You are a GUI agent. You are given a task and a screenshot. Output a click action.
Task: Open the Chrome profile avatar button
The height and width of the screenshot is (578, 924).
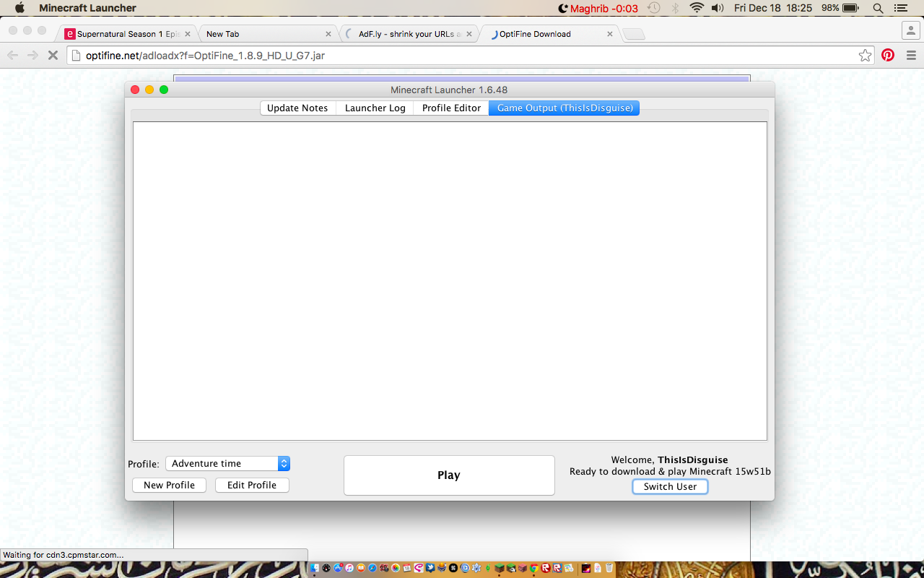click(910, 30)
